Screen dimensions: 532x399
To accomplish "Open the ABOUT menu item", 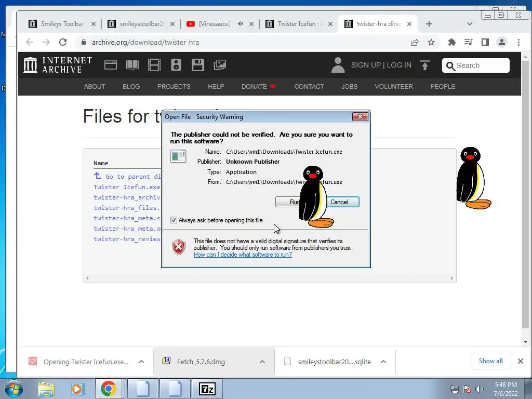I will tap(95, 87).
